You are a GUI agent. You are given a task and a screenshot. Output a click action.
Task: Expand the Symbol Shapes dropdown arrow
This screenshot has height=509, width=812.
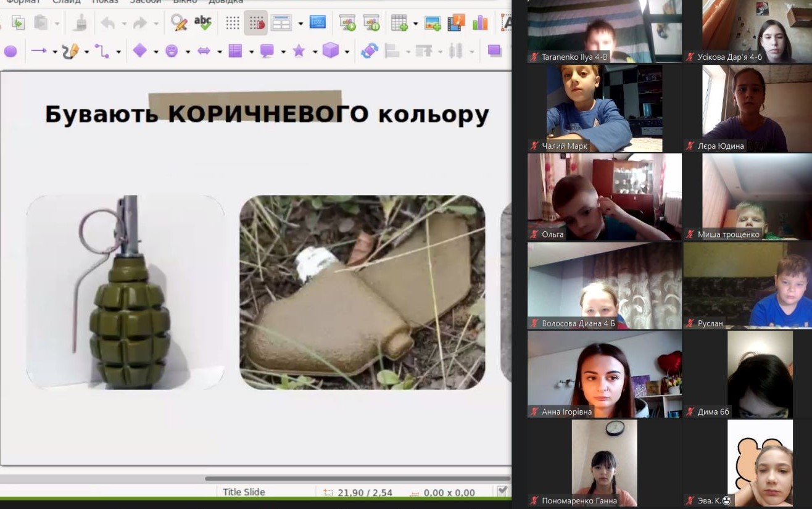(188, 52)
